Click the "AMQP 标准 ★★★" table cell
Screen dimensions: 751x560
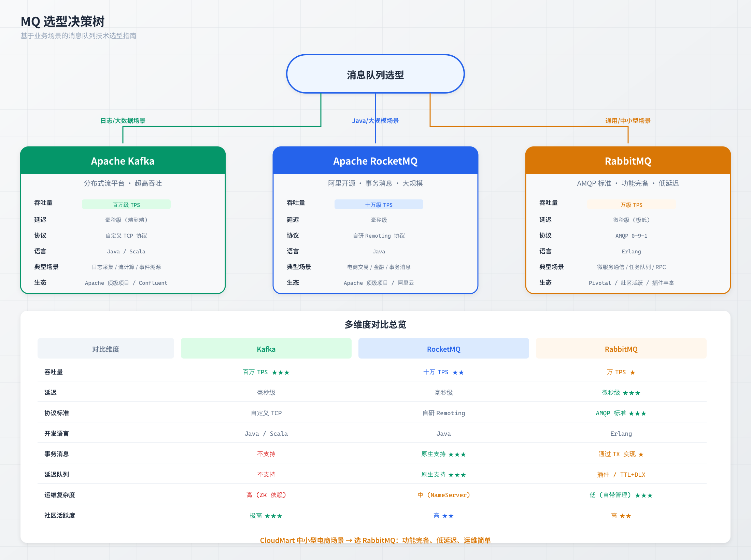click(x=621, y=413)
